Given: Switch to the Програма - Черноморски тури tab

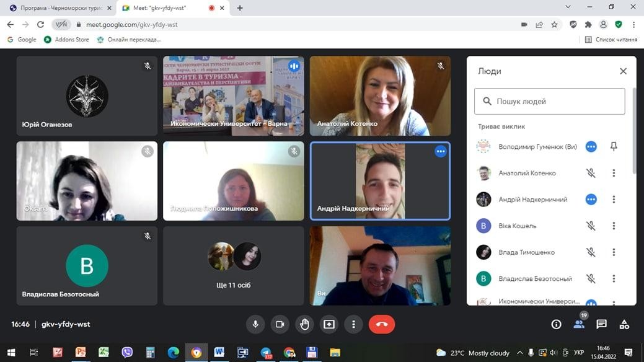Looking at the screenshot, I should coord(60,8).
